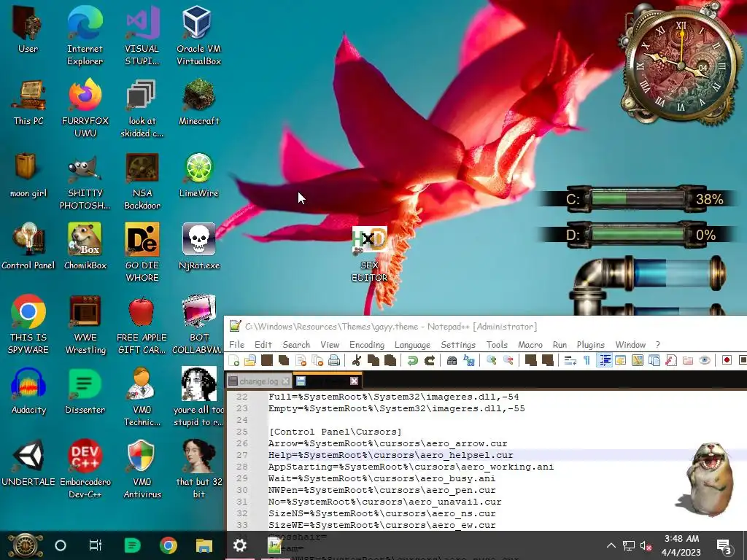
Task: Click the Paste icon in Notepad++ toolbar
Action: point(390,360)
